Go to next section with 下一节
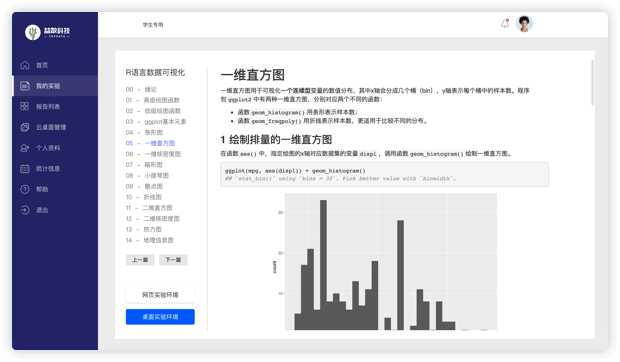The image size is (620, 362). pyautogui.click(x=173, y=260)
